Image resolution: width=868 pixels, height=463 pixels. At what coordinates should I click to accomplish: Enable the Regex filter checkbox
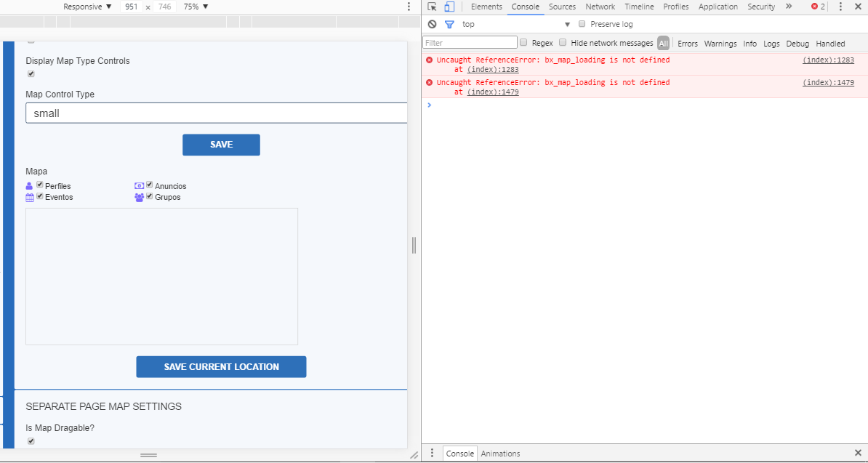point(523,43)
